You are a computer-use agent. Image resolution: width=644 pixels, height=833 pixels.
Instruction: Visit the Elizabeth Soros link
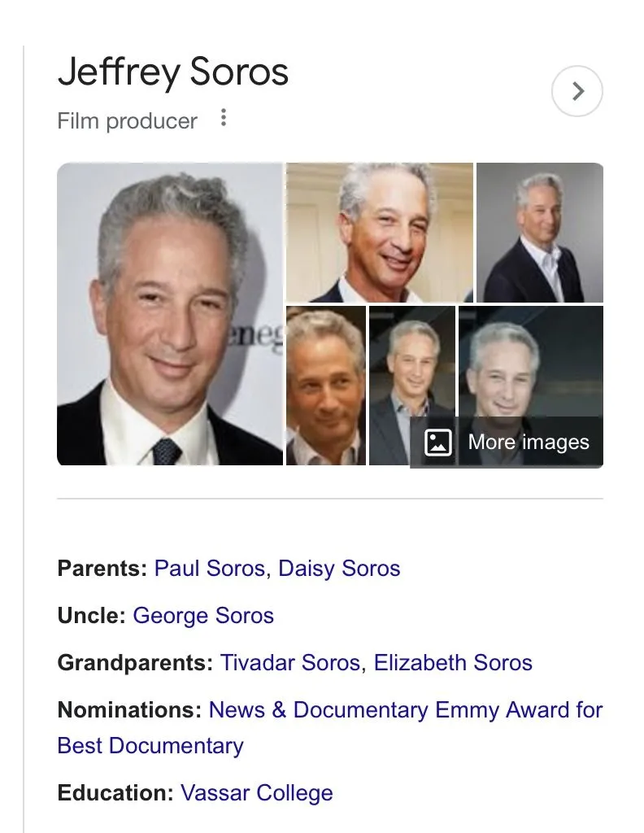click(x=453, y=662)
